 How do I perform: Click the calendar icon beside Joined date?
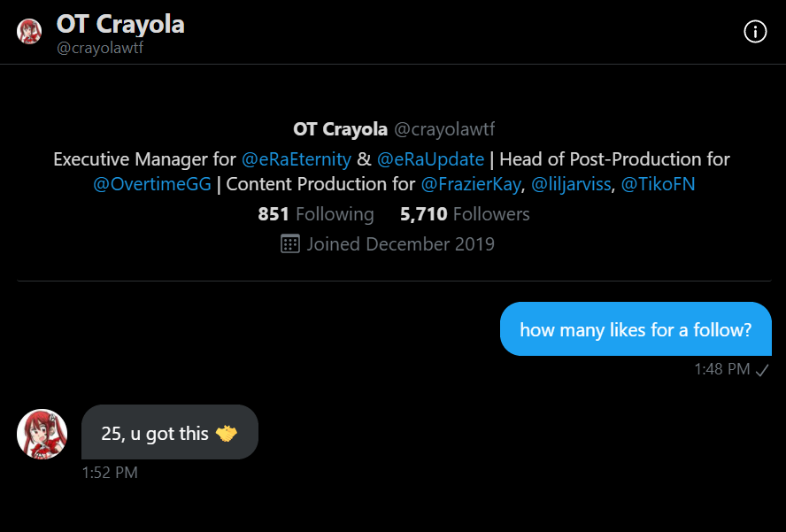289,244
